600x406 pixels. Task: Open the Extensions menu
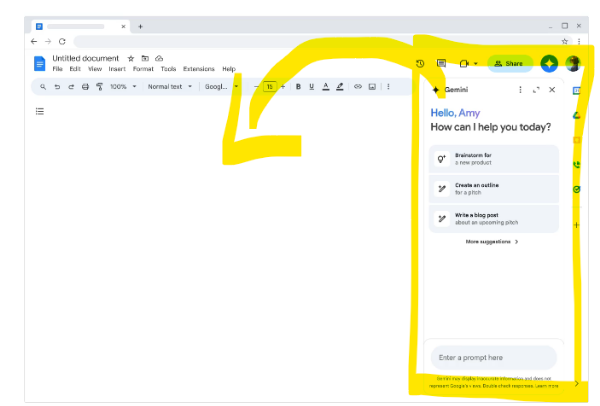coord(199,69)
